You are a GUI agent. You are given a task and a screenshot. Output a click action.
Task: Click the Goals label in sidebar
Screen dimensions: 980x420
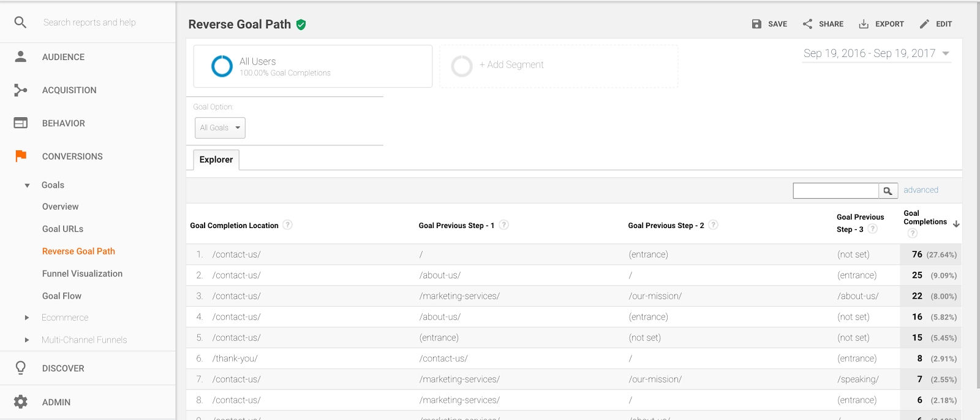tap(53, 185)
